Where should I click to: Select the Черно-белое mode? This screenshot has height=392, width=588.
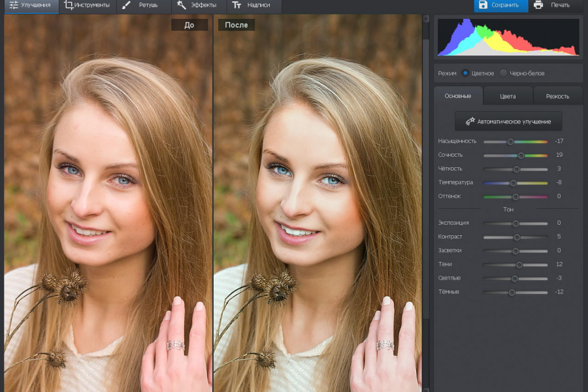(x=504, y=73)
